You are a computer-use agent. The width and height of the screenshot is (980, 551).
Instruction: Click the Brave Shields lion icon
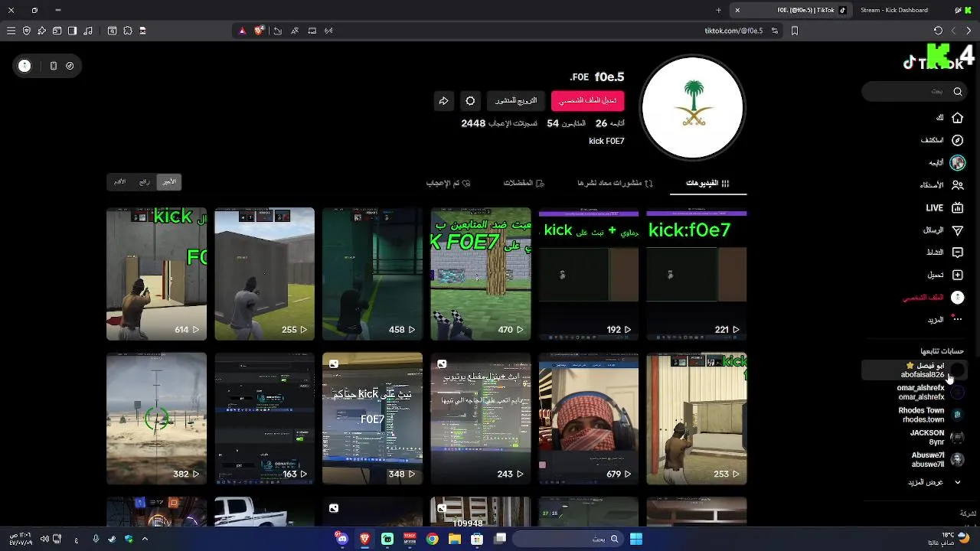[x=259, y=31]
